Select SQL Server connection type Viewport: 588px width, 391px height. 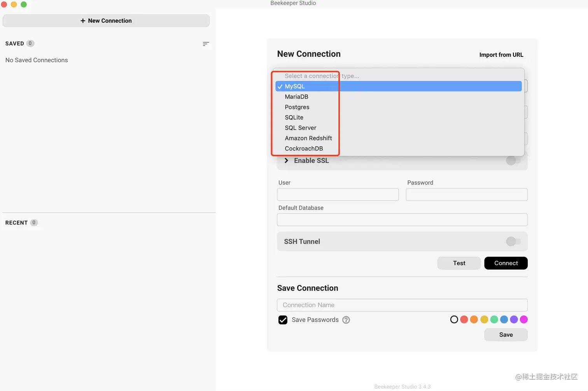[x=398, y=128]
